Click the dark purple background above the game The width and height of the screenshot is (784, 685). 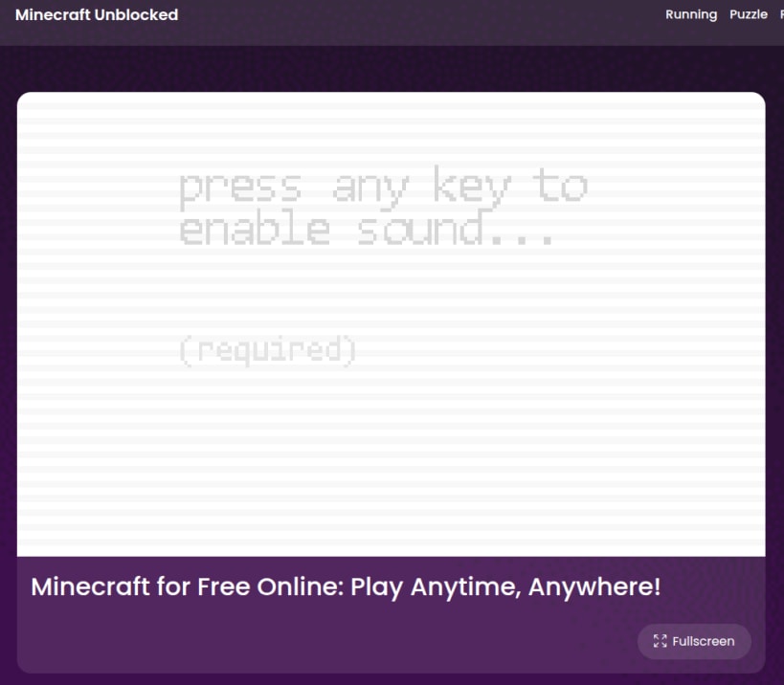click(x=391, y=69)
